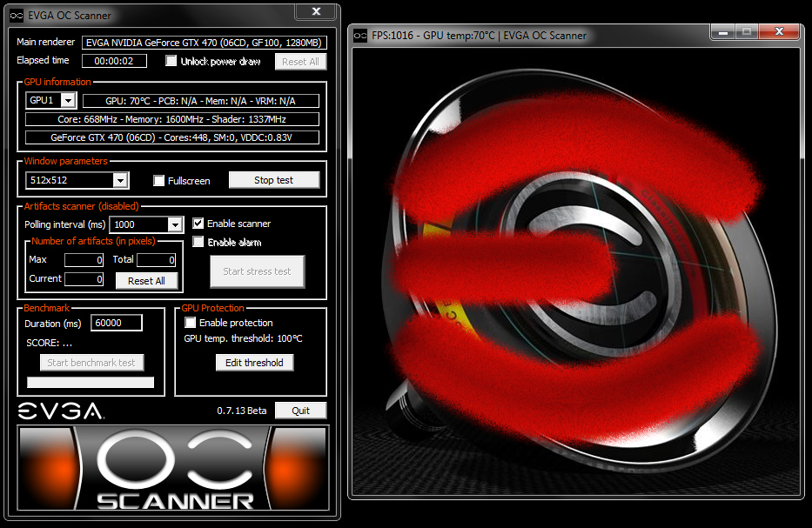Image resolution: width=812 pixels, height=528 pixels.
Task: Open the GPU1 selection dropdown
Action: (x=69, y=100)
